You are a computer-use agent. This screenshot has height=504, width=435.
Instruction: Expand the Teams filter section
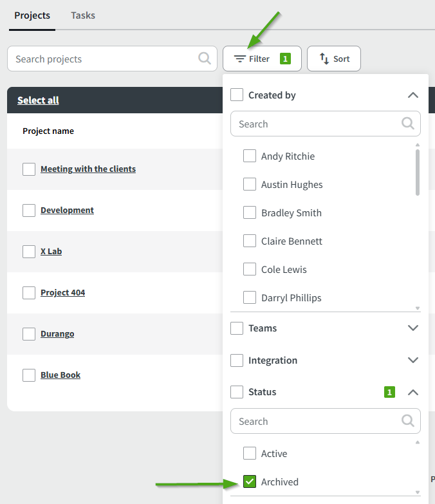[413, 328]
